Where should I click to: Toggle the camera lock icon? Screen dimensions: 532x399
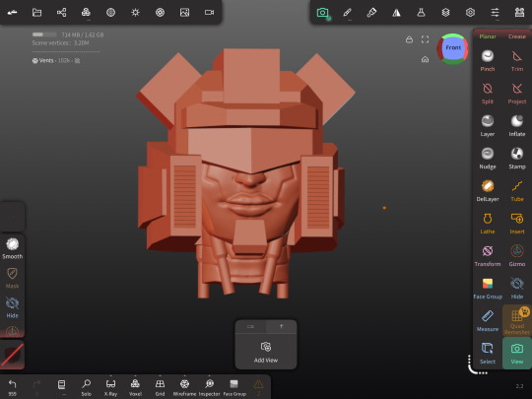click(x=410, y=39)
